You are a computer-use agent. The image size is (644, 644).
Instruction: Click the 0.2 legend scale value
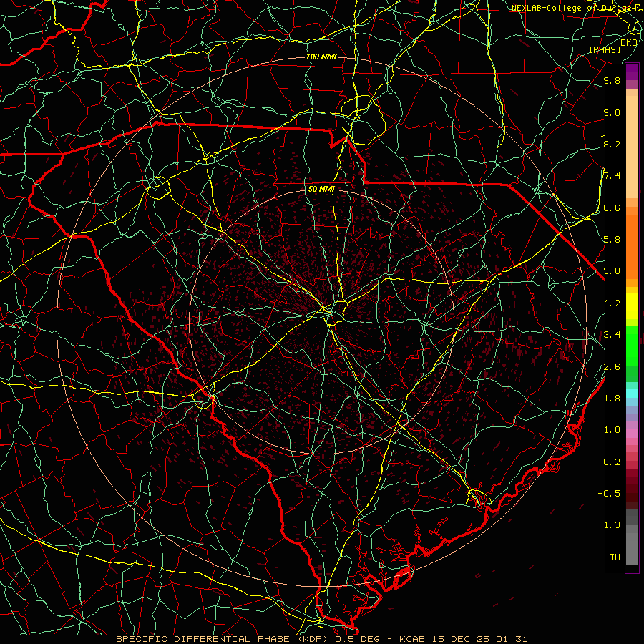[612, 462]
